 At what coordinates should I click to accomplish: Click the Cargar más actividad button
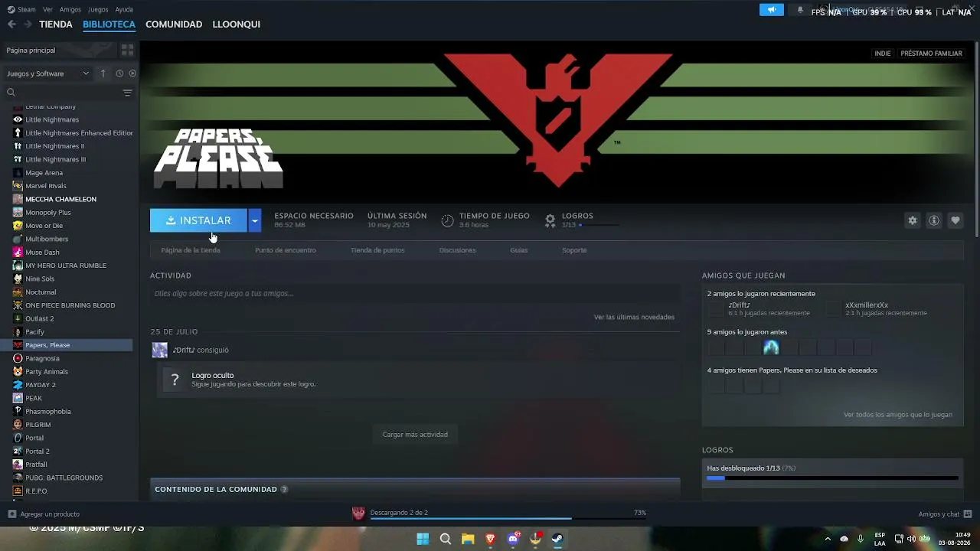[x=415, y=435]
